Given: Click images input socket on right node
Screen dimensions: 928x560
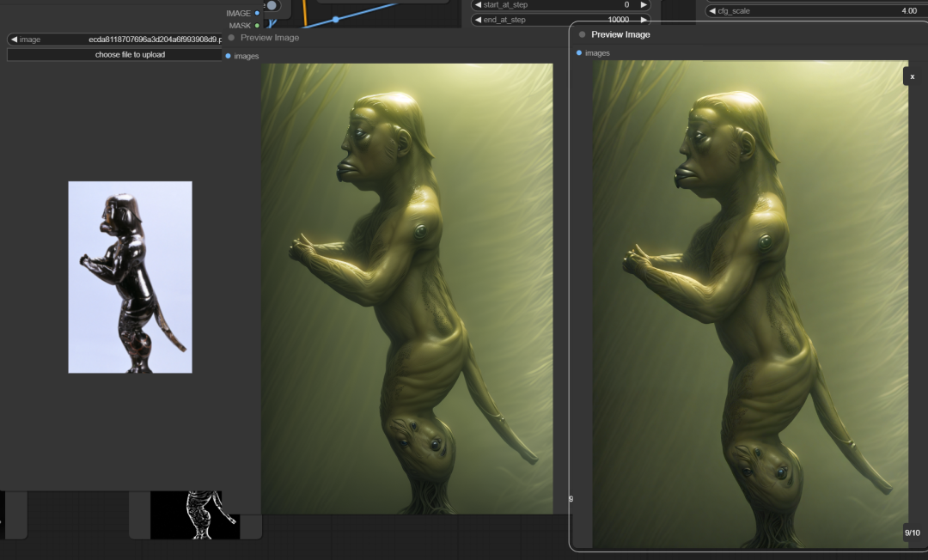Looking at the screenshot, I should pos(579,53).
